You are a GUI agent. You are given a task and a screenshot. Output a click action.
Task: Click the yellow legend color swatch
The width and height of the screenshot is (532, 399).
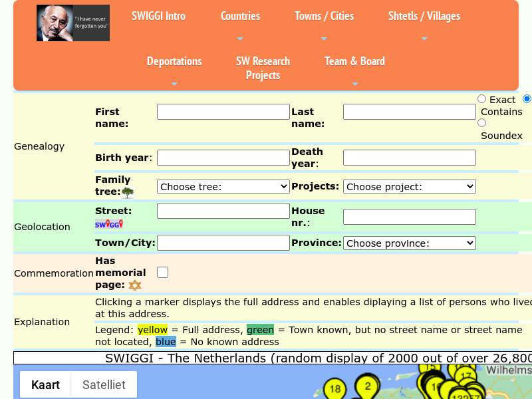click(x=152, y=329)
